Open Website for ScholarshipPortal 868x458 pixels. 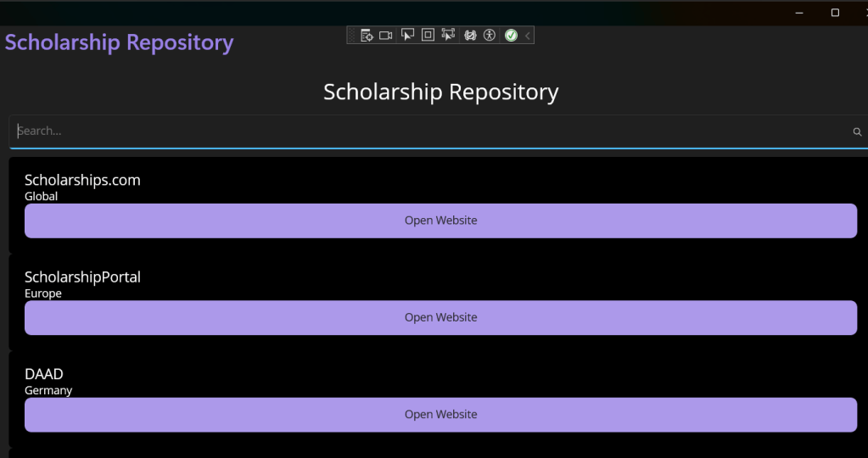click(x=440, y=317)
